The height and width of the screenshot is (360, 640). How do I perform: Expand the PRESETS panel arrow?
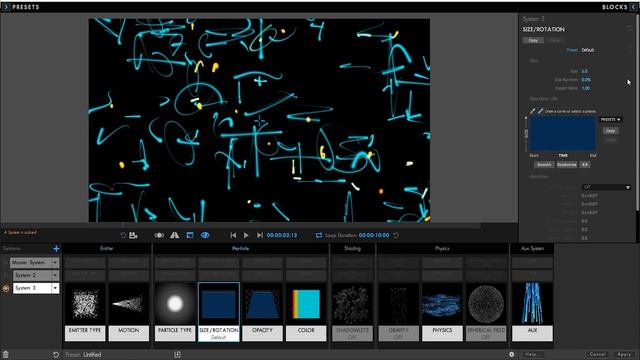click(6, 7)
